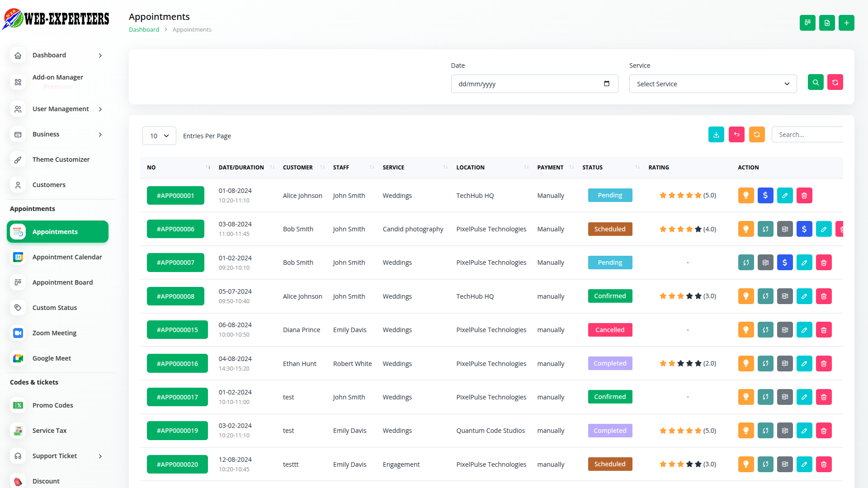This screenshot has height=488, width=868.
Task: Click the #APP0000020 appointment number button
Action: pos(177,465)
